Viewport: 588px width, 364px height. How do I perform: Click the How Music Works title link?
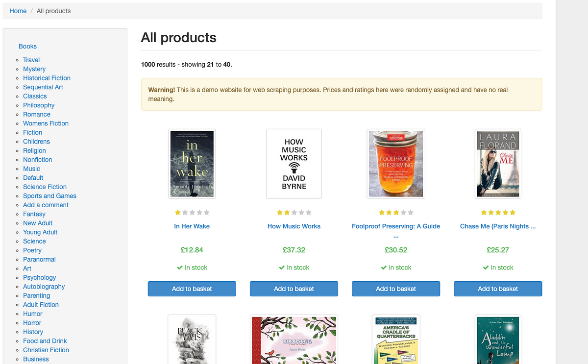pyautogui.click(x=294, y=226)
